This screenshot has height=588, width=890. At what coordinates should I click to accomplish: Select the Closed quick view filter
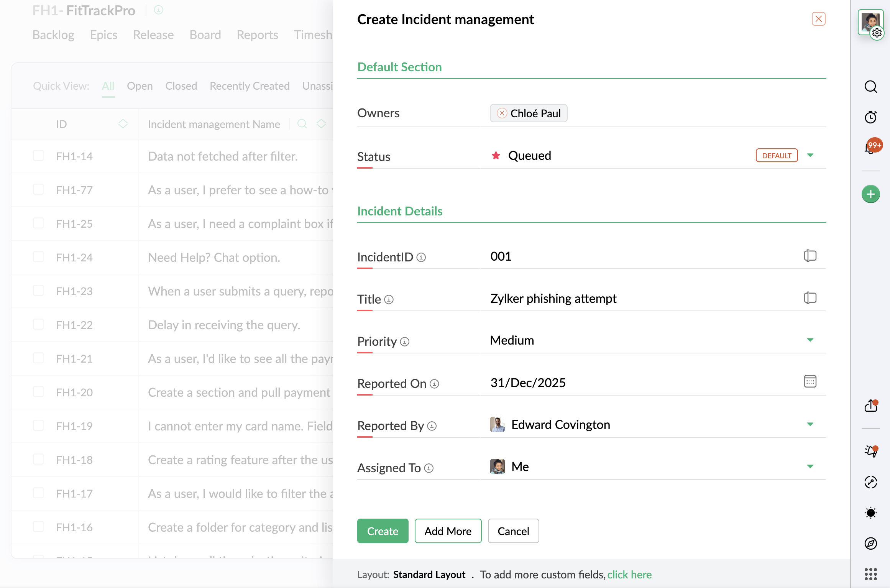pos(181,86)
